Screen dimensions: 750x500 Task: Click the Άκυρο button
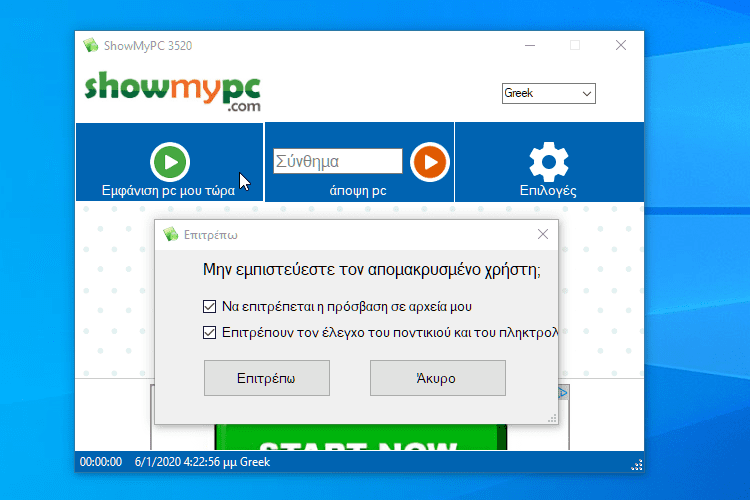tap(438, 378)
